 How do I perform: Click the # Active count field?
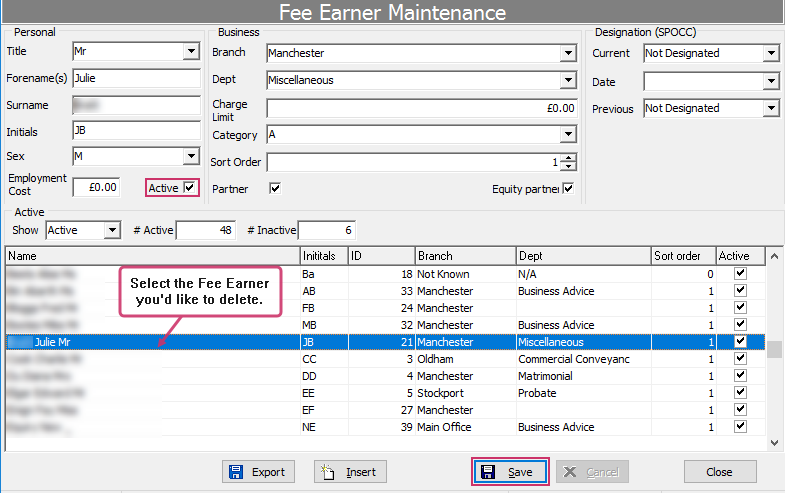[x=205, y=230]
